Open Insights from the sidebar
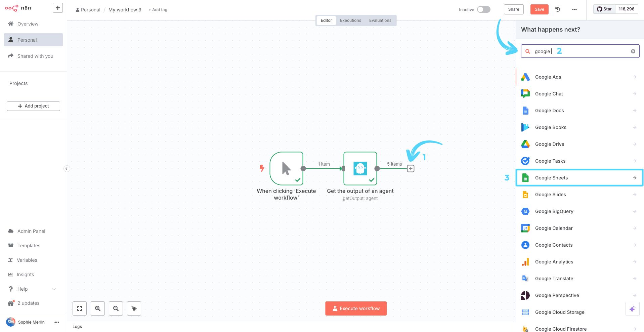644x332 pixels. click(x=25, y=275)
